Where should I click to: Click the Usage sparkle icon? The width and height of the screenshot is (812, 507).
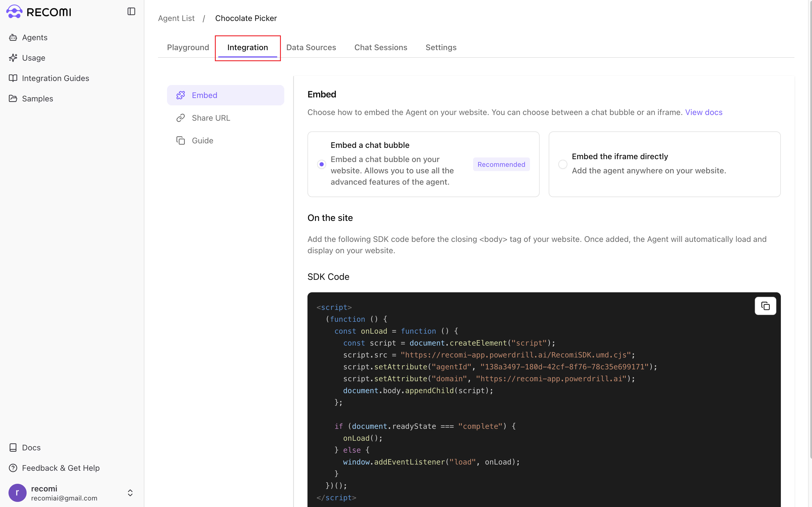pyautogui.click(x=13, y=58)
